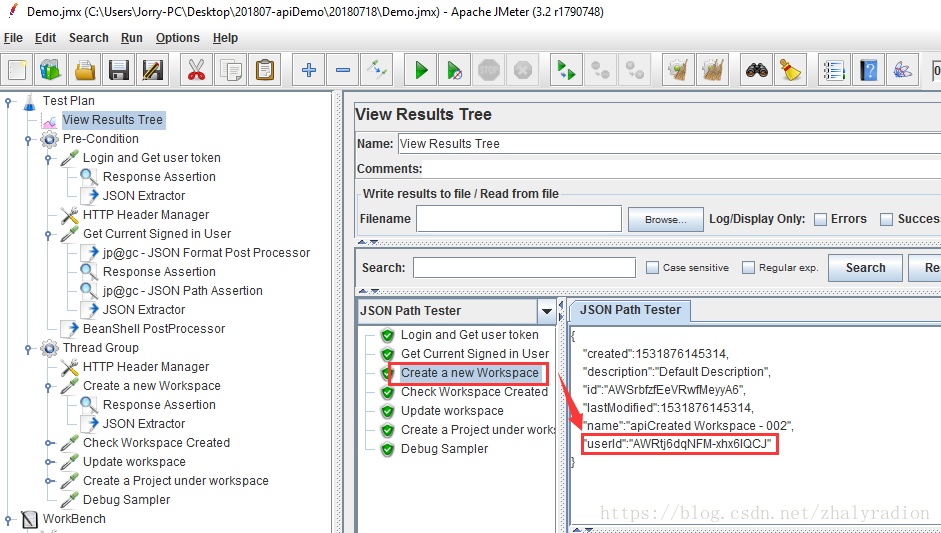Click the Errors checkbox
The image size is (941, 533).
coord(820,220)
